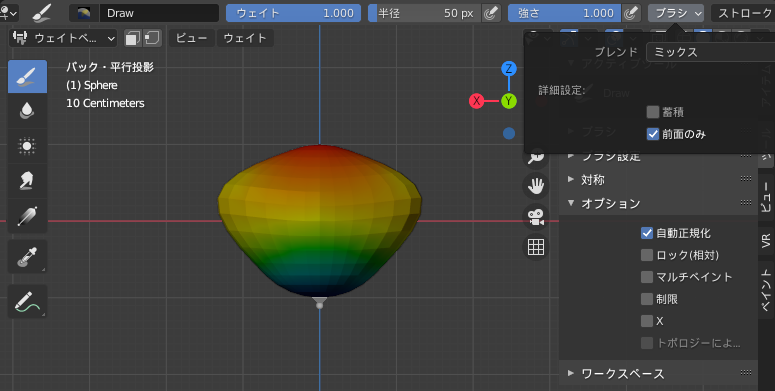775x391 pixels.
Task: Toggle strength pressure sensitivity icon
Action: coord(631,13)
